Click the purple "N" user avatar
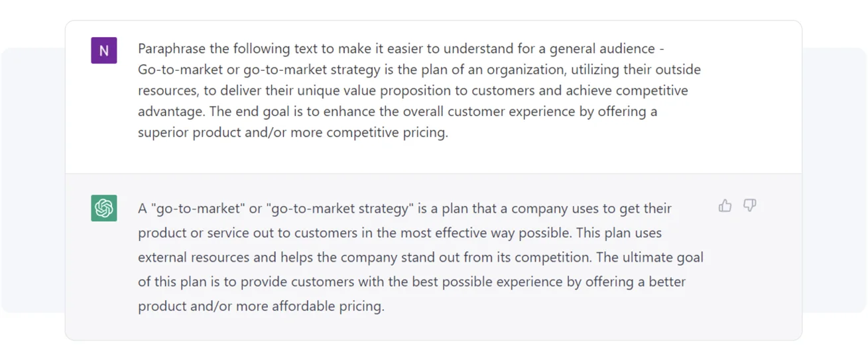This screenshot has height=361, width=868. click(104, 50)
